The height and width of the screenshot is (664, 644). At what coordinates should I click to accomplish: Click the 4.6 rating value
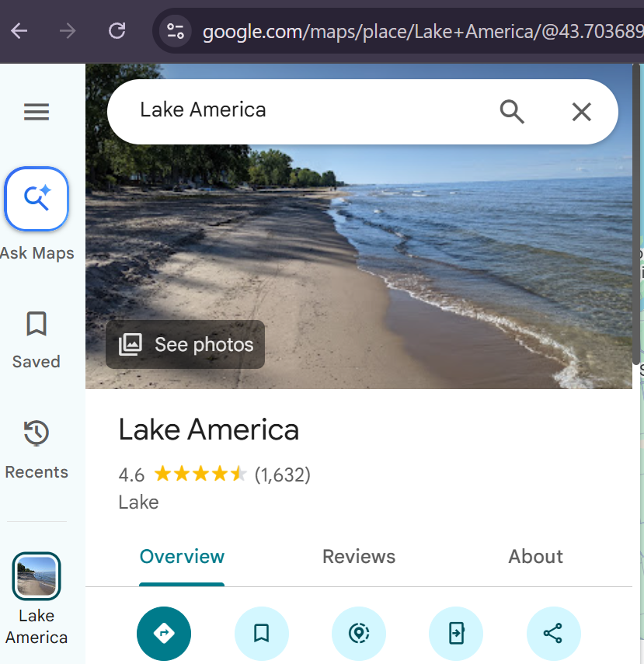131,475
